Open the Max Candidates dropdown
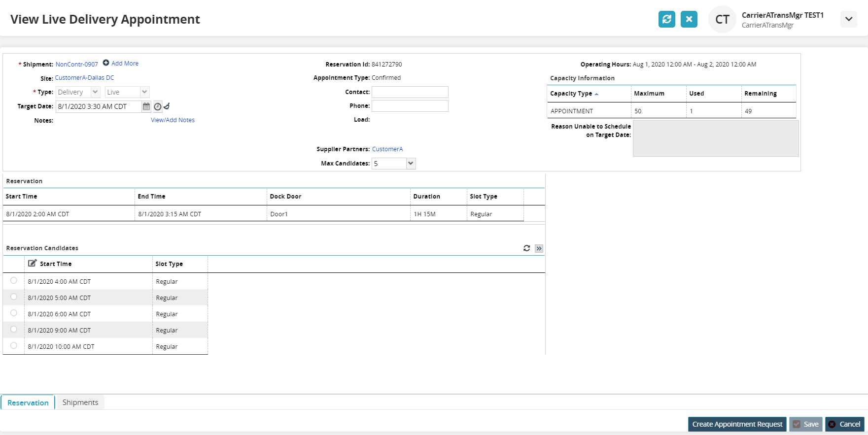This screenshot has height=435, width=868. pos(411,164)
